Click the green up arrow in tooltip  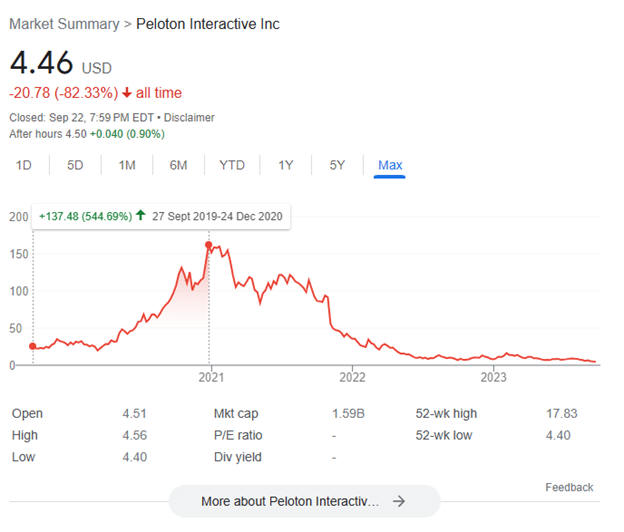pos(141,216)
